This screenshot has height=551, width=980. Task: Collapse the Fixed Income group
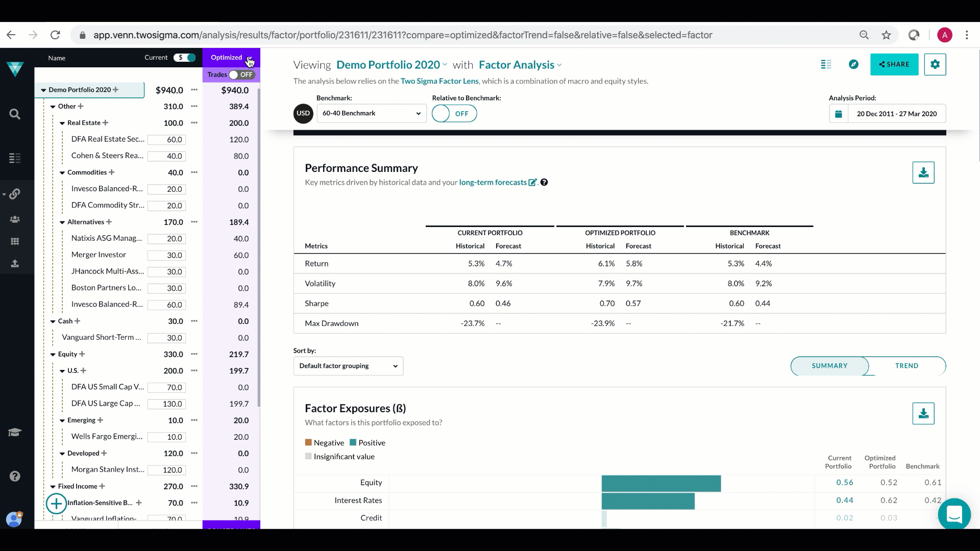53,487
